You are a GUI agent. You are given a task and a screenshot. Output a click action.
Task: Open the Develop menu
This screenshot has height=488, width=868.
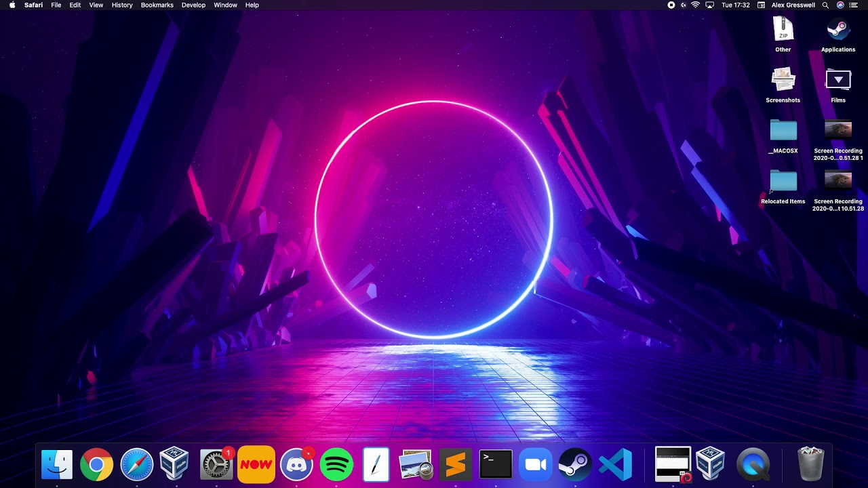point(193,5)
